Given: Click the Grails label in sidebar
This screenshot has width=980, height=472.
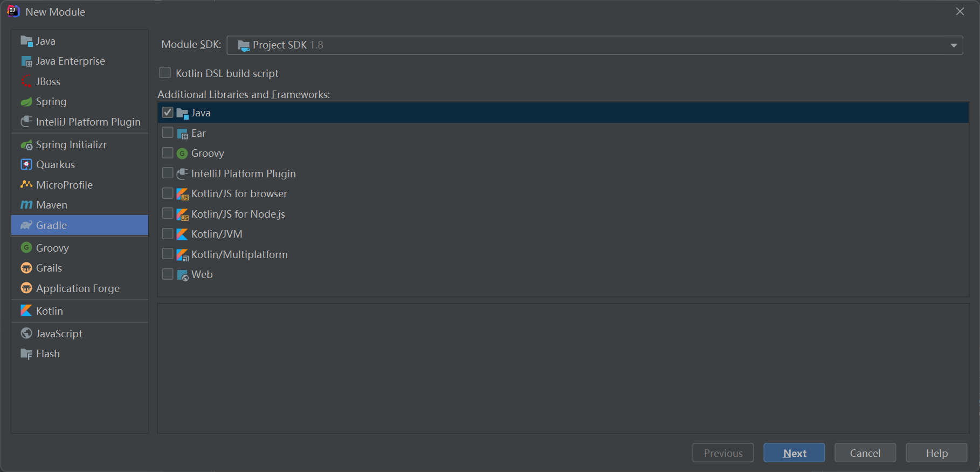Looking at the screenshot, I should (x=49, y=268).
